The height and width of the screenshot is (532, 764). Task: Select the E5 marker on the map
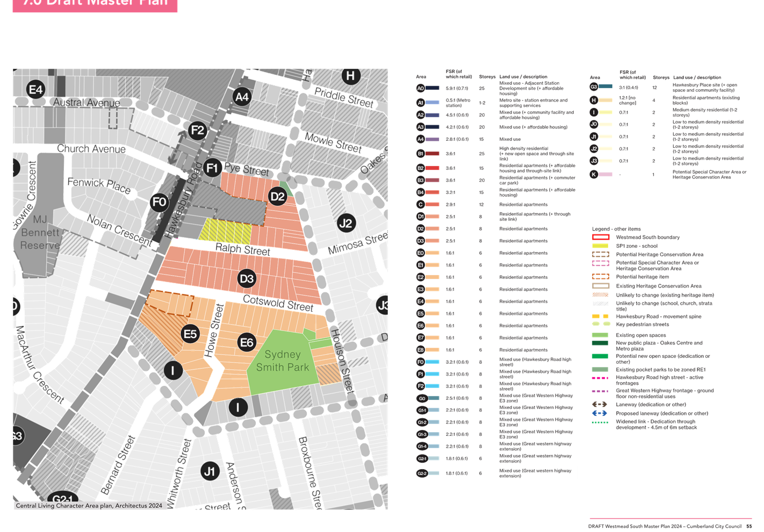coord(190,334)
